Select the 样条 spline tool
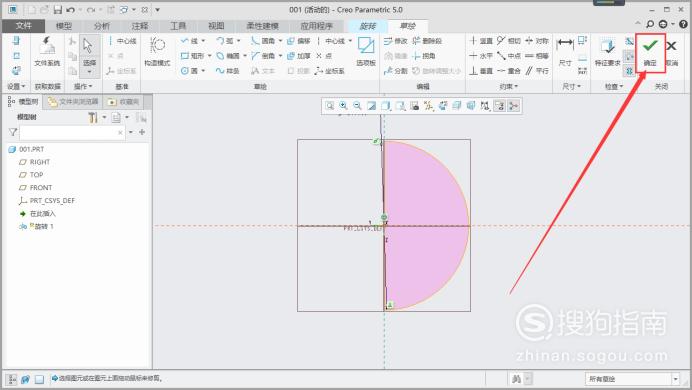692x390 pixels. (x=228, y=71)
